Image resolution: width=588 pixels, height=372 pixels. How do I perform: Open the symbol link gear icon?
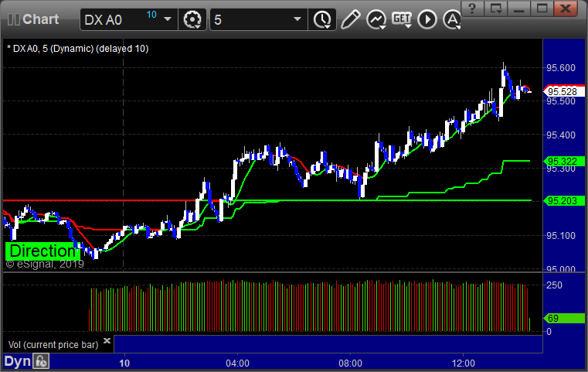coord(192,19)
